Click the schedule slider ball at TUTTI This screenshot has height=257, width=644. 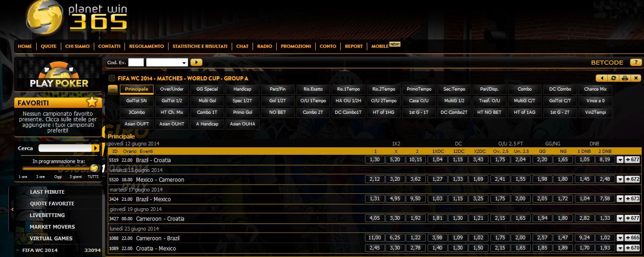click(x=94, y=168)
